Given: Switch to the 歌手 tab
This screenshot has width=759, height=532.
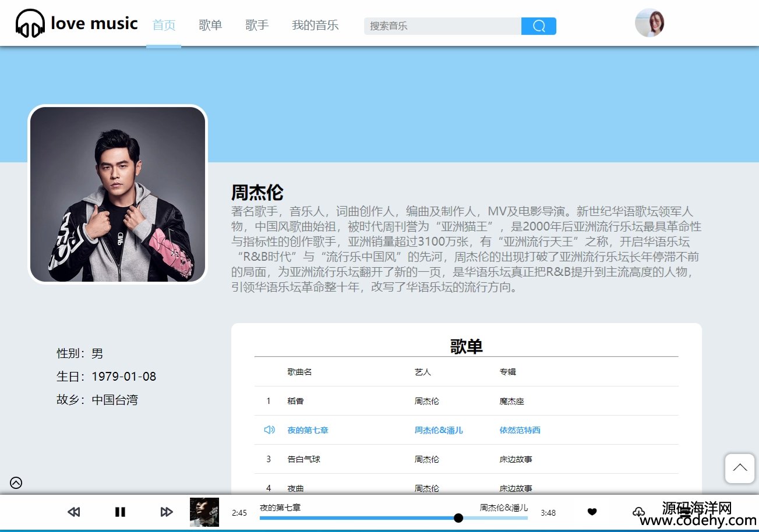Looking at the screenshot, I should pos(257,25).
